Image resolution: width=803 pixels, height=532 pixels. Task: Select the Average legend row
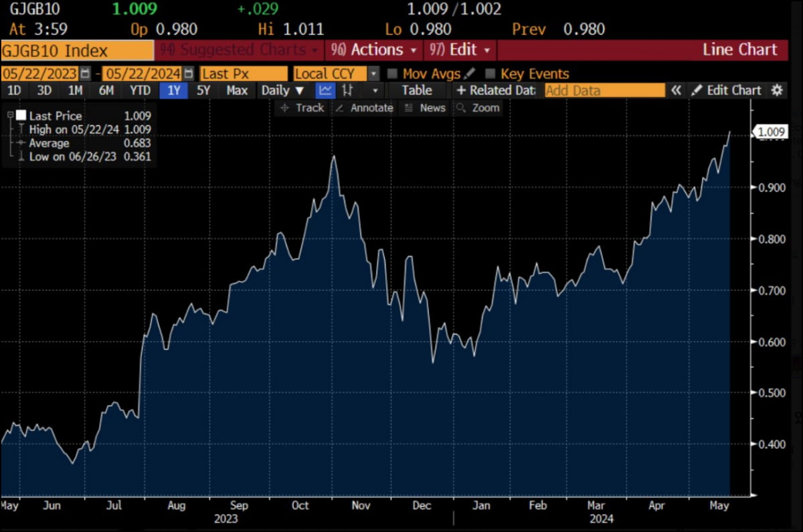[84, 143]
